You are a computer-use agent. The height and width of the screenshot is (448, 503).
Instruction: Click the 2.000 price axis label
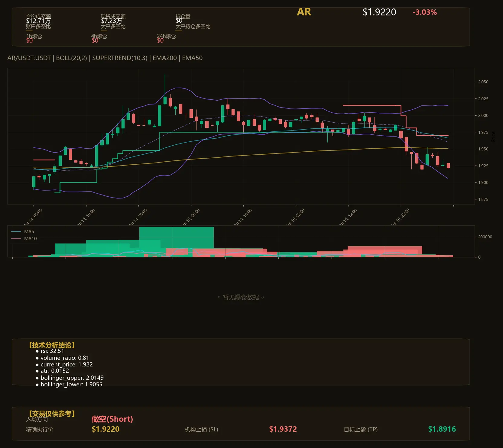click(x=483, y=115)
